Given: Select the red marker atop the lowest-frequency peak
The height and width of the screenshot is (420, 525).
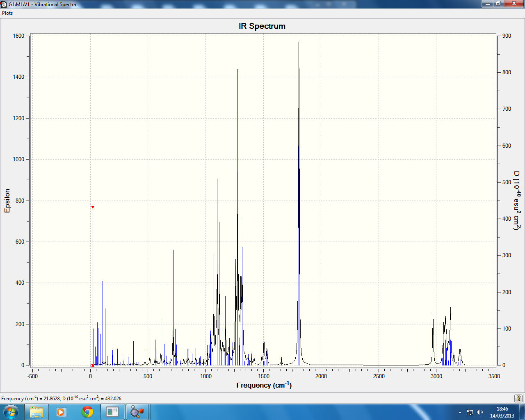Looking at the screenshot, I should pos(93,207).
